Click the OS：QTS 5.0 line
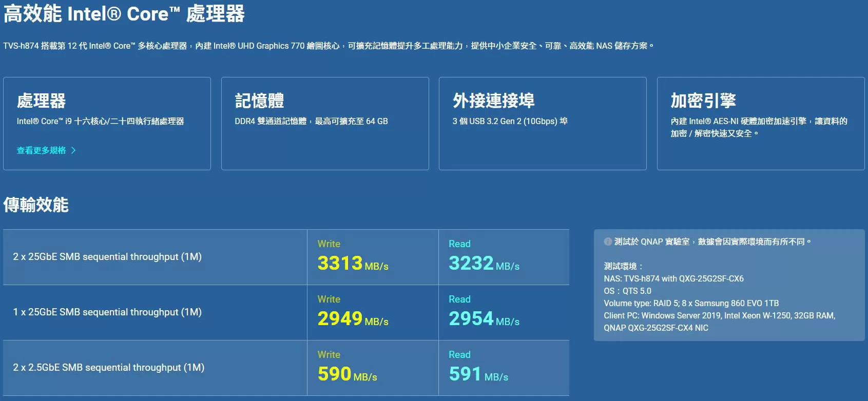The image size is (868, 401). pos(627,291)
